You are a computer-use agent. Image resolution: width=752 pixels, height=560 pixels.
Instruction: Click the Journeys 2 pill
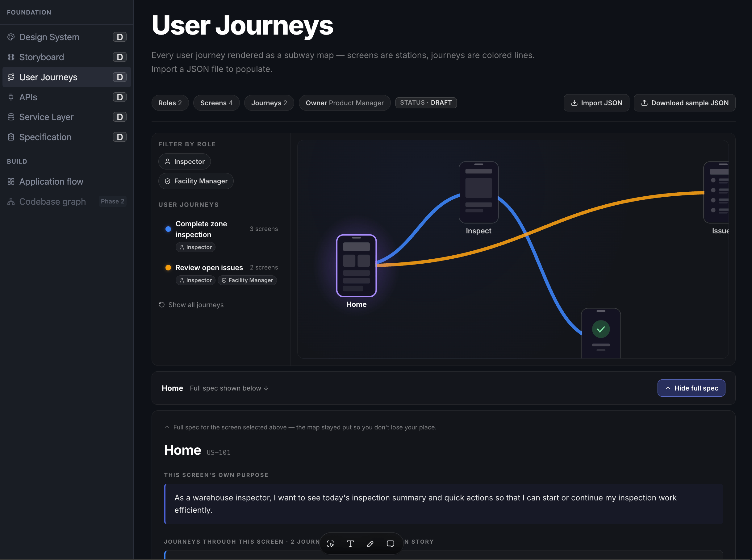(269, 103)
